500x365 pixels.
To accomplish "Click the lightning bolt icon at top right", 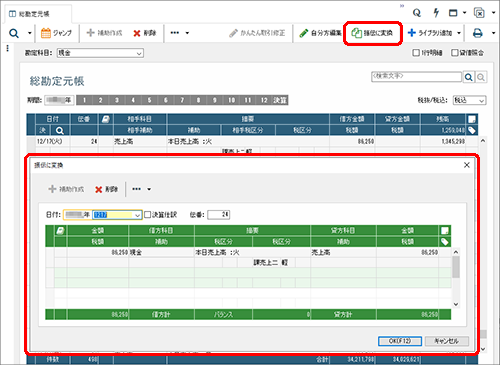I will 436,13.
